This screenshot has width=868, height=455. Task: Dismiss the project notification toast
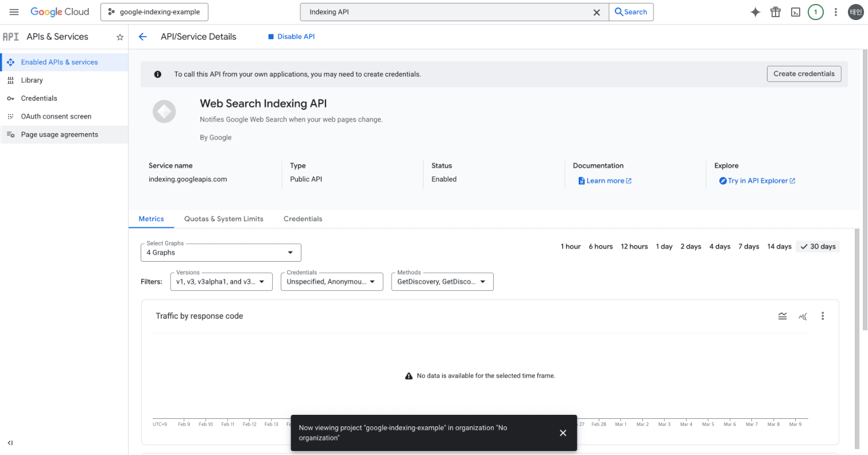(563, 433)
